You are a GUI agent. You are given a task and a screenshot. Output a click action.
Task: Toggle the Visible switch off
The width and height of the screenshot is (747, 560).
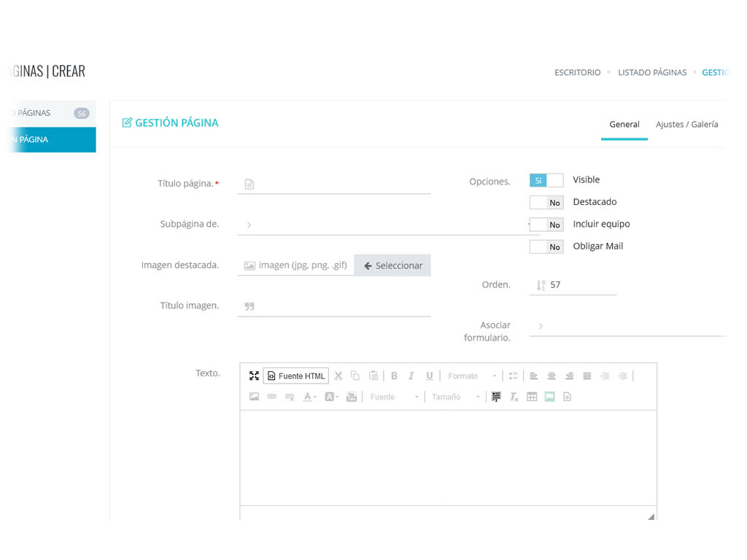point(546,180)
